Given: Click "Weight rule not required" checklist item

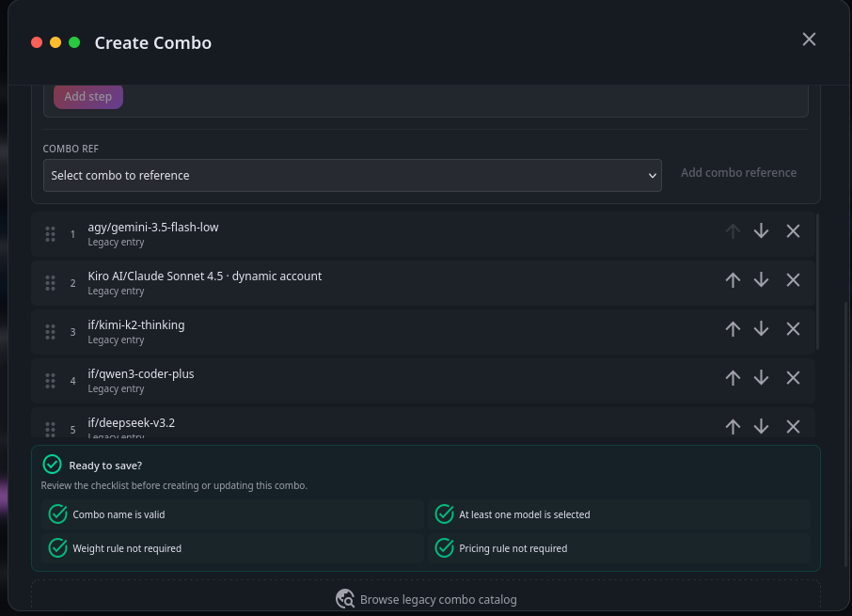Looking at the screenshot, I should (x=232, y=548).
